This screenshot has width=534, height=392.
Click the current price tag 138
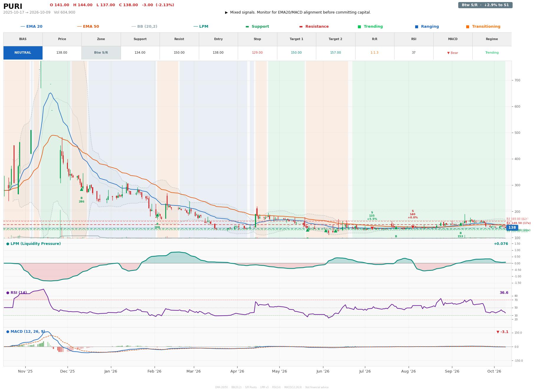point(512,228)
